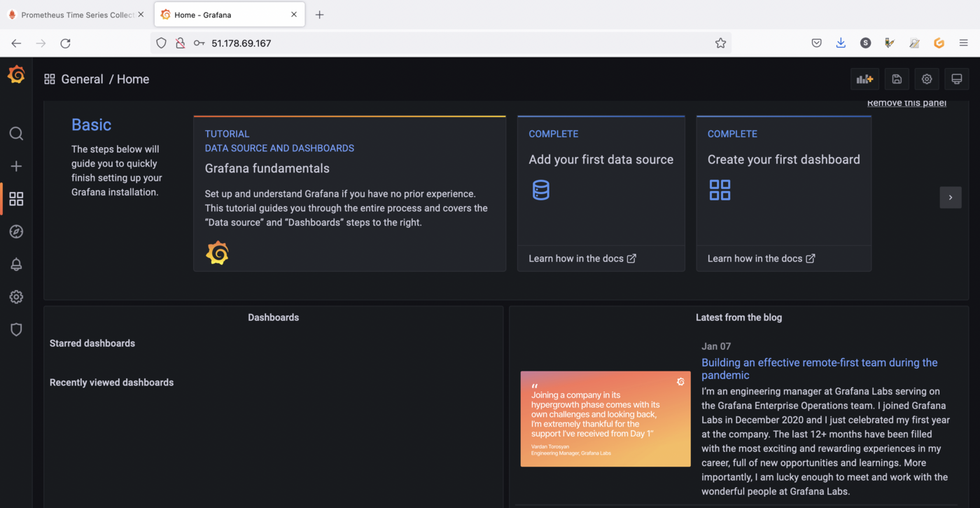This screenshot has width=980, height=508.
Task: Switch to the Home - Grafana tab
Action: point(224,14)
